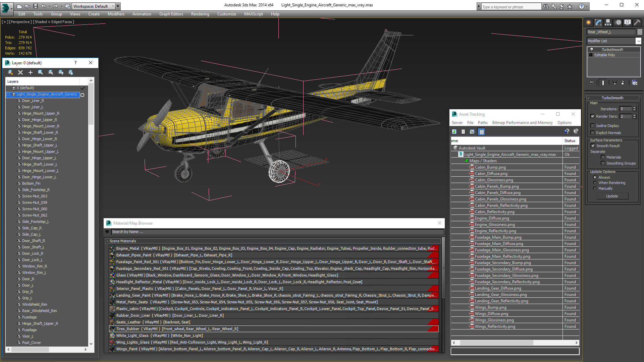Enable Separate by Smoothing Groups checkbox

(x=603, y=163)
